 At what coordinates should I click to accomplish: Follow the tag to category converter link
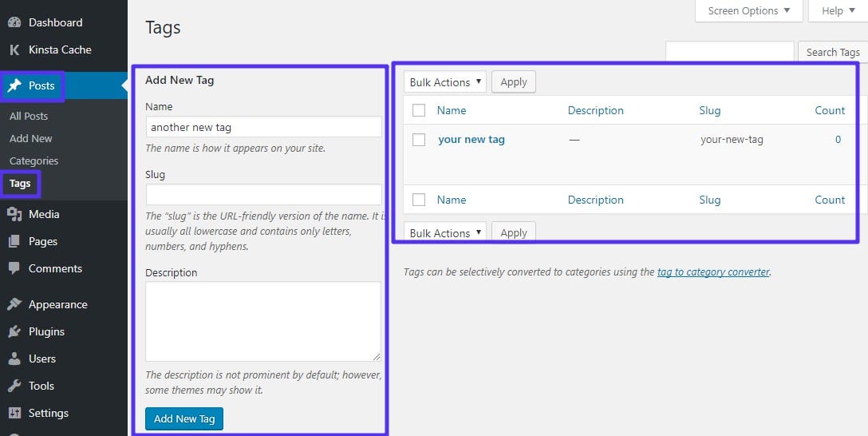coord(713,272)
